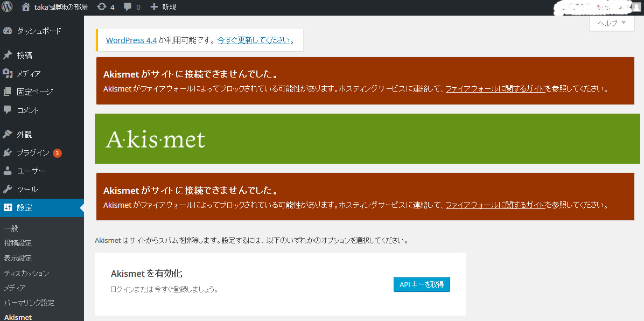Click the plus icon for 新規
Image resolution: width=644 pixels, height=321 pixels.
point(154,7)
